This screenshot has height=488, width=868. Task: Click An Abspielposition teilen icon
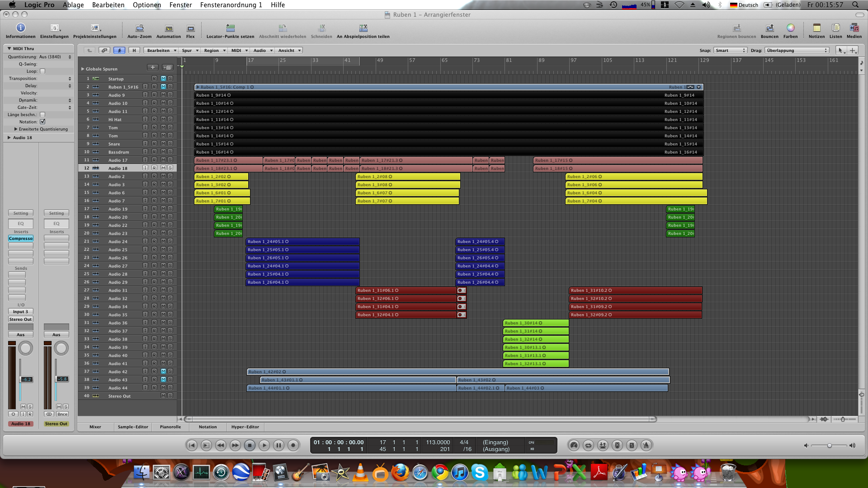363,28
